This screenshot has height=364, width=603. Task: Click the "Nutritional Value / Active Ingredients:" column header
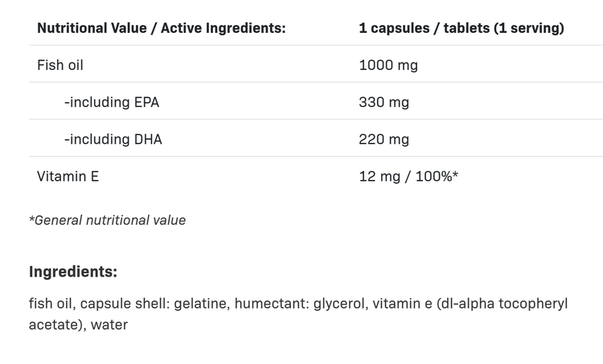point(161,28)
